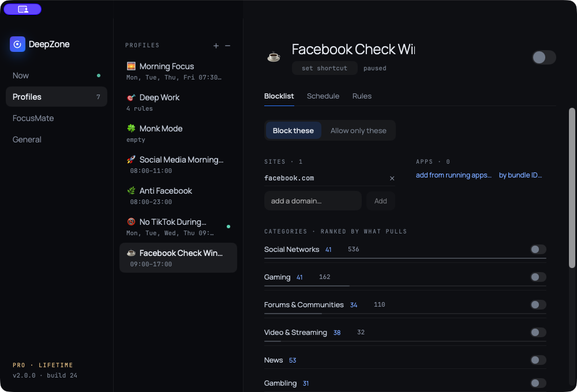Image resolution: width=577 pixels, height=392 pixels.
Task: Click the Profiles count badge 7
Action: pyautogui.click(x=98, y=97)
